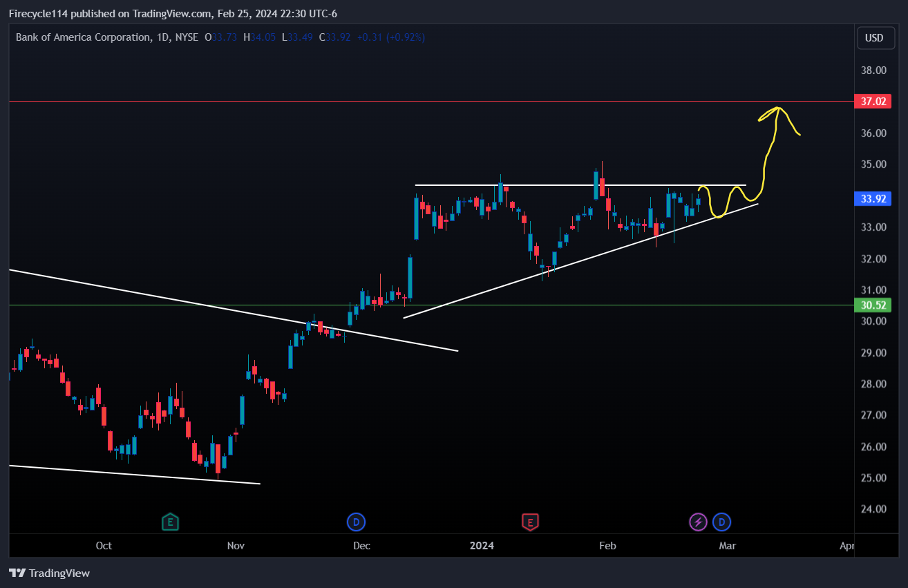908x588 pixels.
Task: Click the Mar label on the time axis
Action: (727, 546)
